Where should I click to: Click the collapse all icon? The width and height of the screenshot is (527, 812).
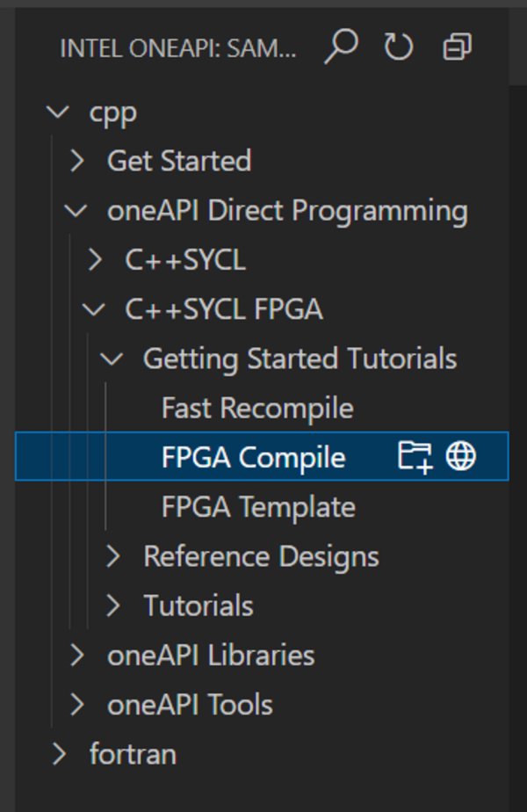point(457,47)
